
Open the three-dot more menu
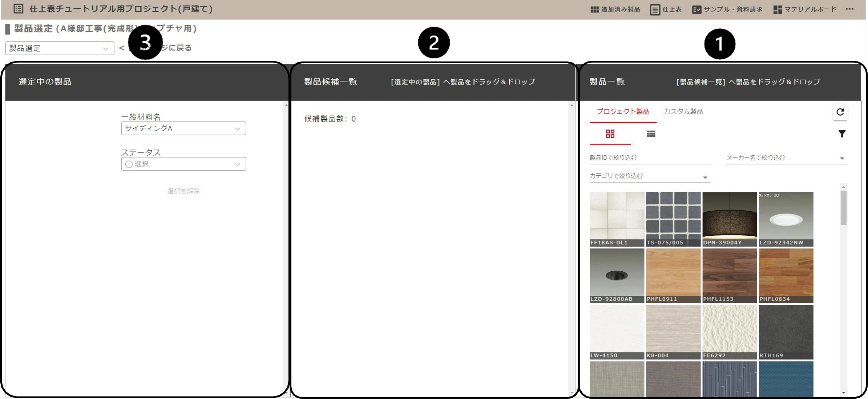[849, 9]
